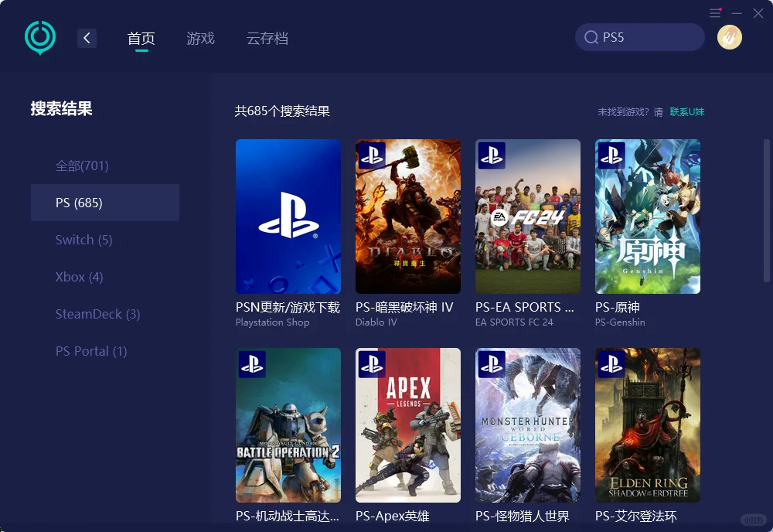Switch to the 游戏 tab
This screenshot has height=532, width=773.
click(x=201, y=38)
